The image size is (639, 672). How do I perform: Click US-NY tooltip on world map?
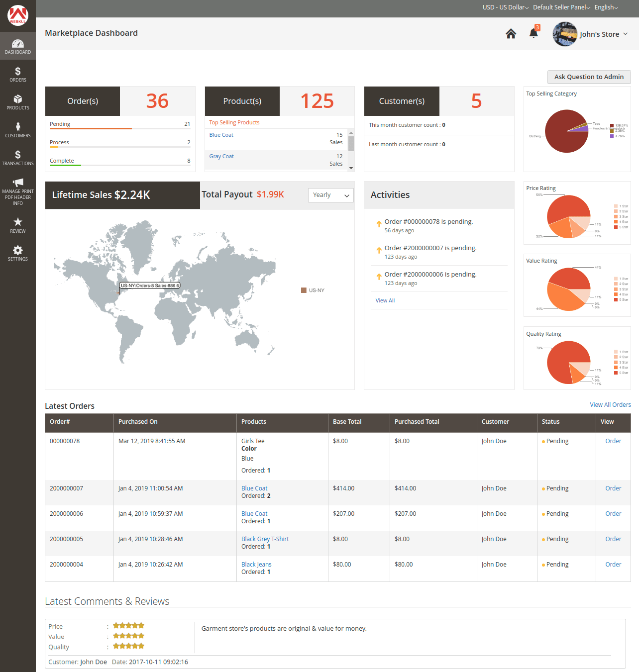pos(150,286)
